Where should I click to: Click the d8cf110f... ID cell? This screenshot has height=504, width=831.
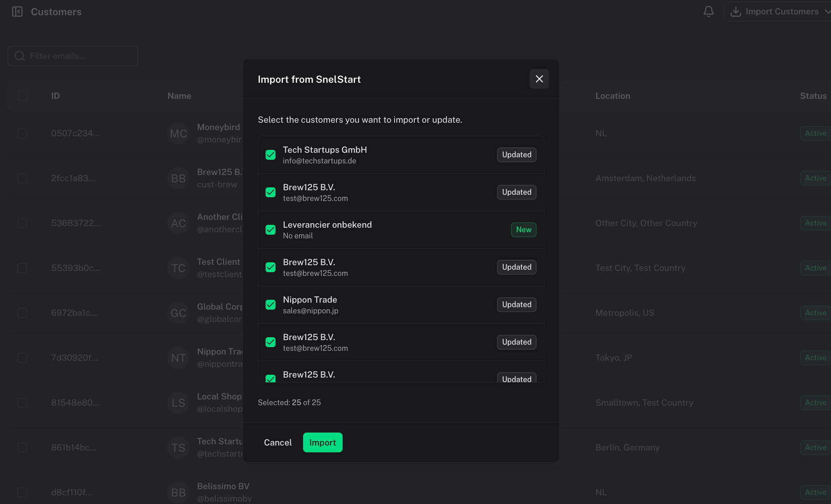click(72, 492)
